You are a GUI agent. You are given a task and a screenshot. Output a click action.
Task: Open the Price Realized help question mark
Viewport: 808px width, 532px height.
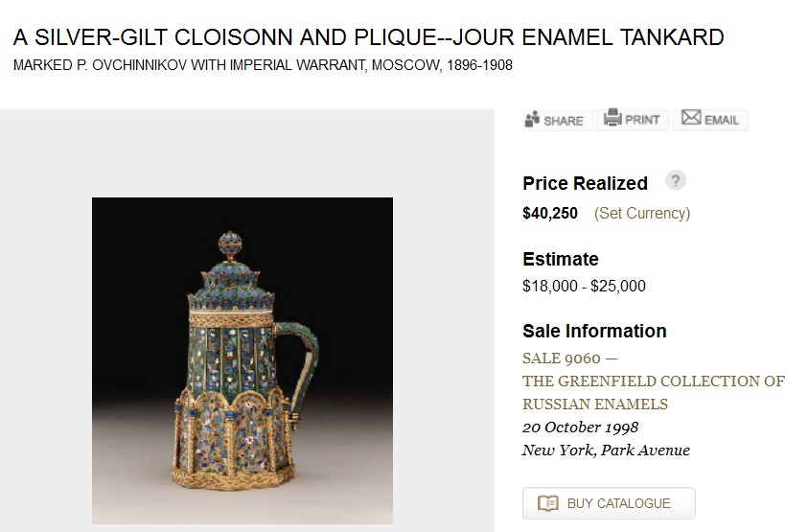pyautogui.click(x=676, y=181)
